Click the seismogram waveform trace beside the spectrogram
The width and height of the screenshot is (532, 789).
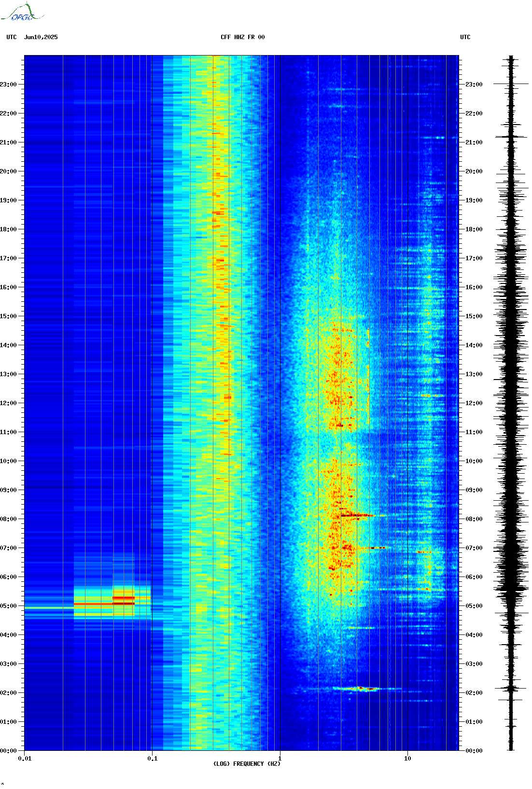coord(511,403)
